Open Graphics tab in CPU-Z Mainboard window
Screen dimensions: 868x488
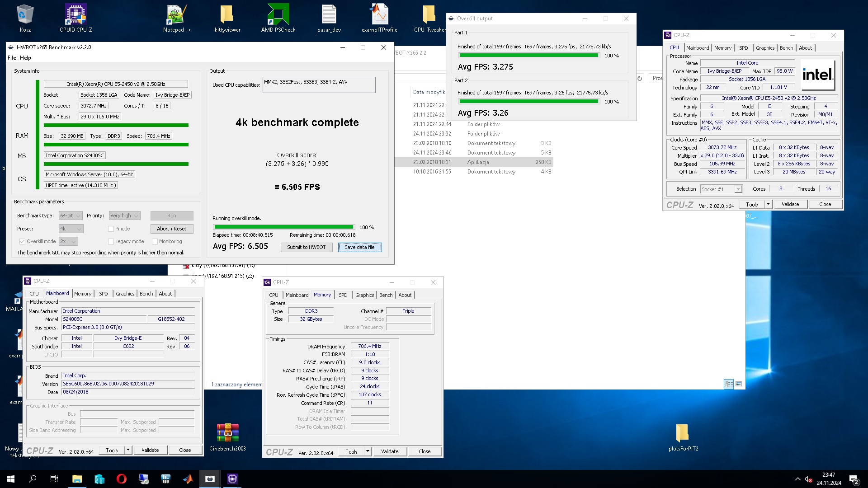[125, 294]
